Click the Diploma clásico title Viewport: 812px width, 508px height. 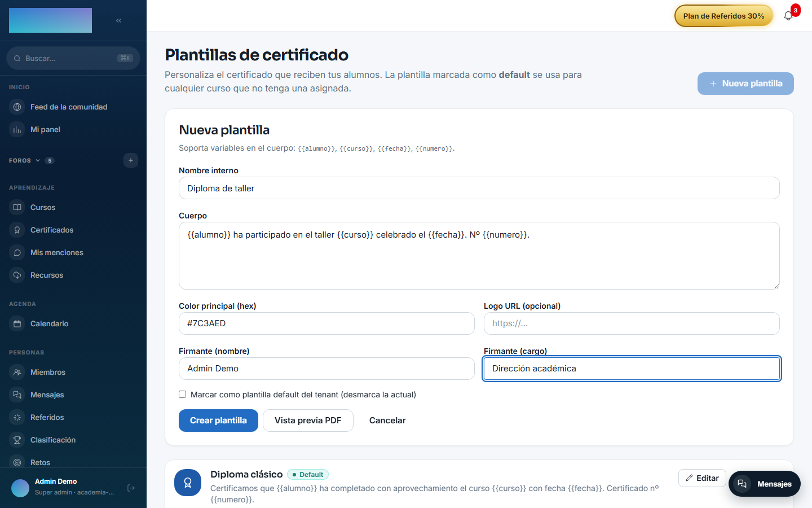coord(246,474)
